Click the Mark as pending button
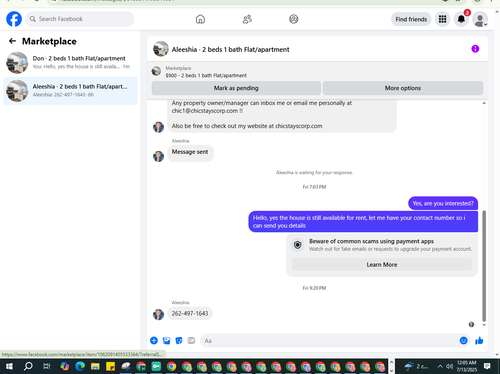The height and width of the screenshot is (374, 500). 236,88
